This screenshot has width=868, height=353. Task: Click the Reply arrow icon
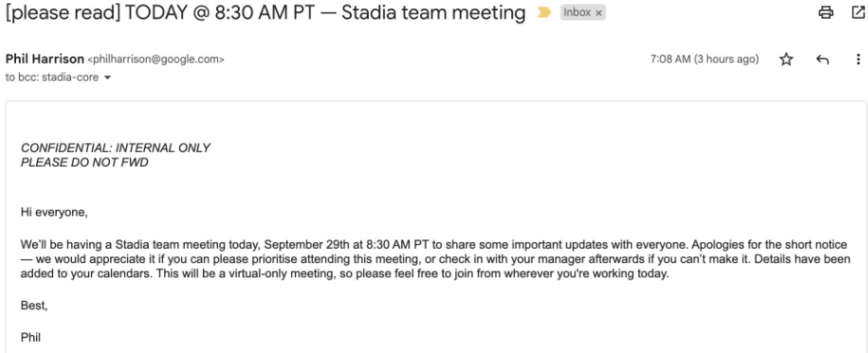(x=822, y=59)
